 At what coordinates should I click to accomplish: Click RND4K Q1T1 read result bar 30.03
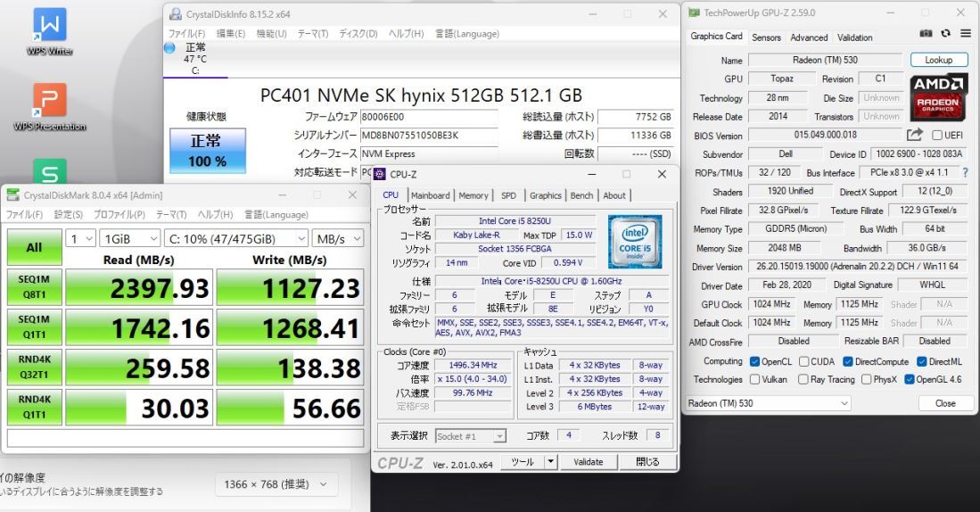139,408
